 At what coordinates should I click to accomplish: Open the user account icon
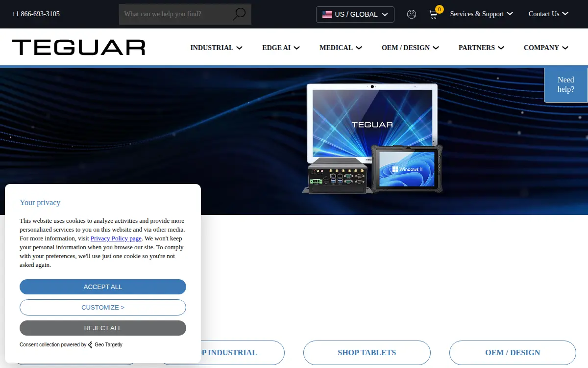point(412,14)
